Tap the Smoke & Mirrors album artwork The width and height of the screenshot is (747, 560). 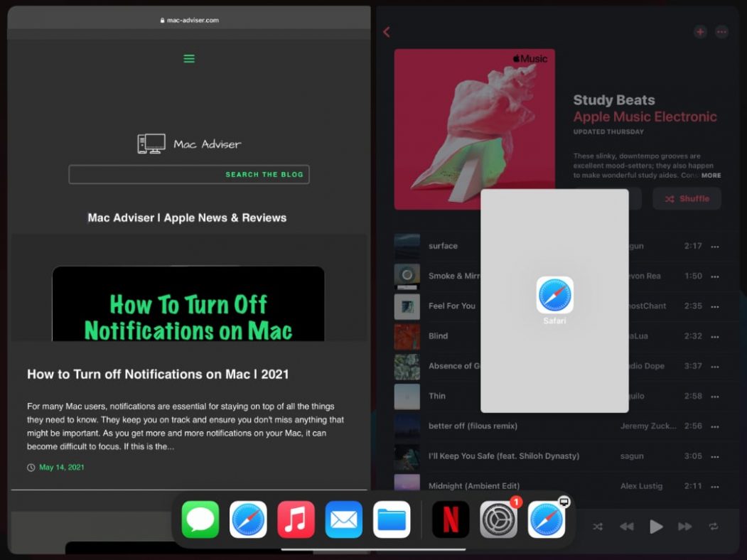point(407,276)
